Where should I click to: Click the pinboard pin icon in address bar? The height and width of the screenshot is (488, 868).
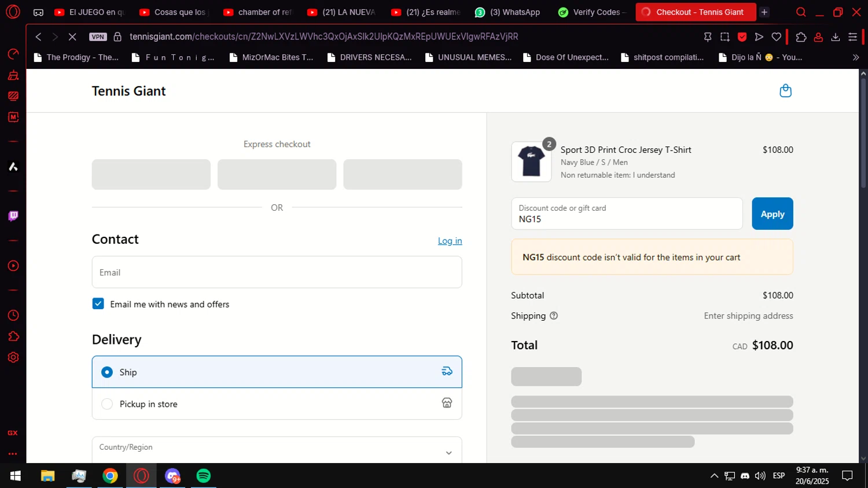(x=708, y=36)
